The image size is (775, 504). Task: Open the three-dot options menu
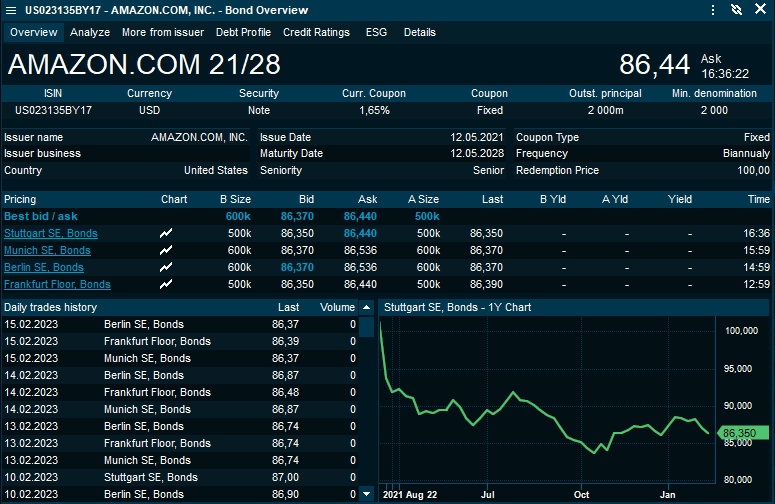click(x=713, y=10)
